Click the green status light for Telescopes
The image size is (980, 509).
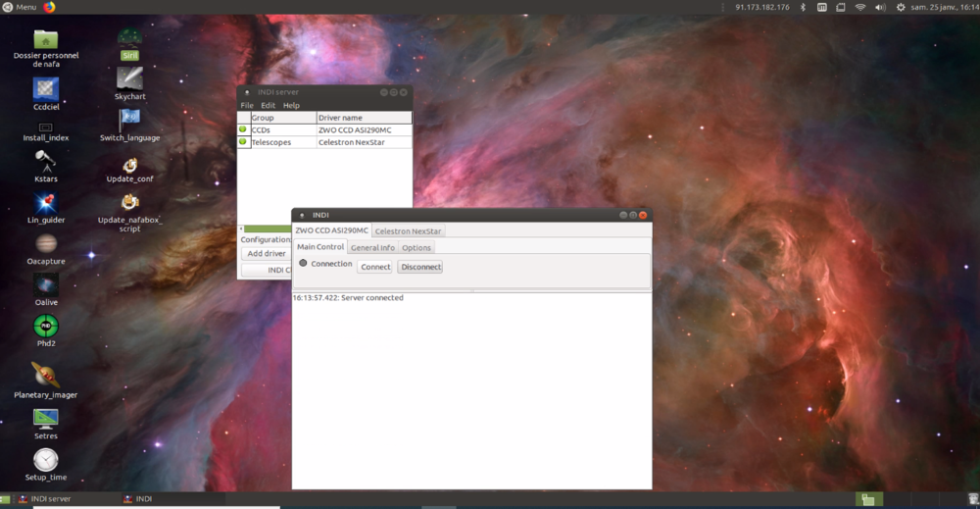(x=242, y=142)
